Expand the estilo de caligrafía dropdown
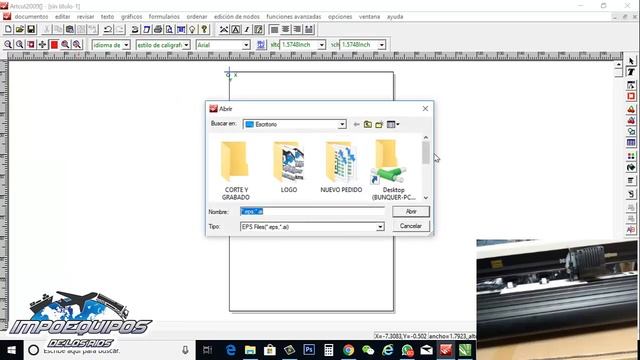 pos(186,45)
